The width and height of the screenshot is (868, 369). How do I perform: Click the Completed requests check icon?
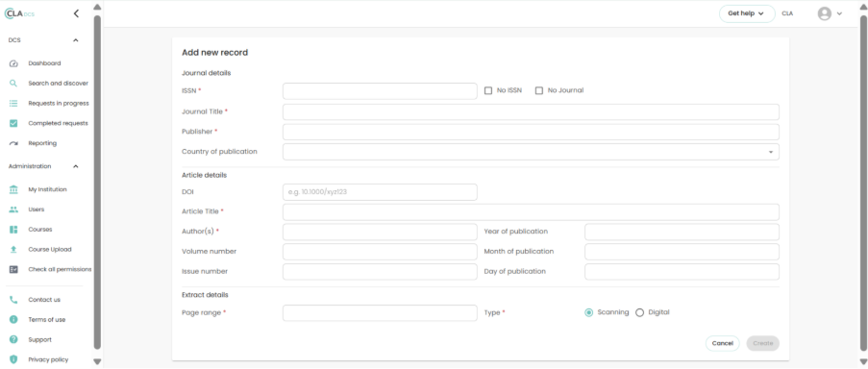pos(13,123)
